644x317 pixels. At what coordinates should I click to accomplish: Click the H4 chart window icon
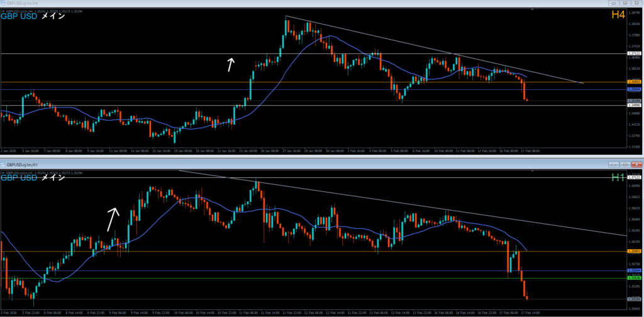pyautogui.click(x=3, y=3)
